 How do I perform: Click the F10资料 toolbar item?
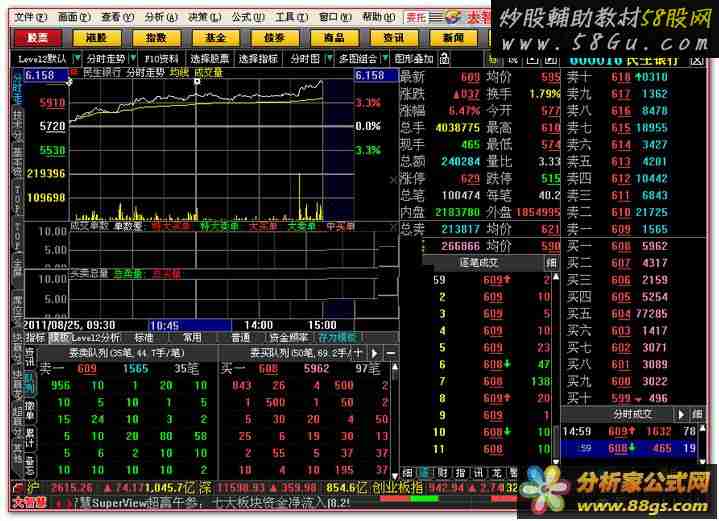tap(161, 59)
